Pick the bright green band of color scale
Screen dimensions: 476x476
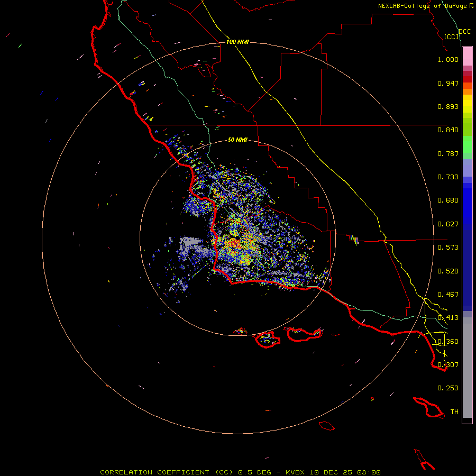click(467, 144)
